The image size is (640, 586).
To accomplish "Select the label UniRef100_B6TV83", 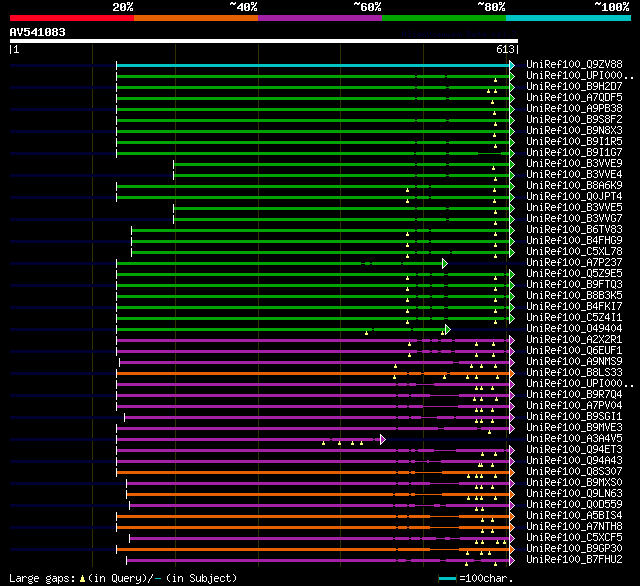I will pos(574,230).
